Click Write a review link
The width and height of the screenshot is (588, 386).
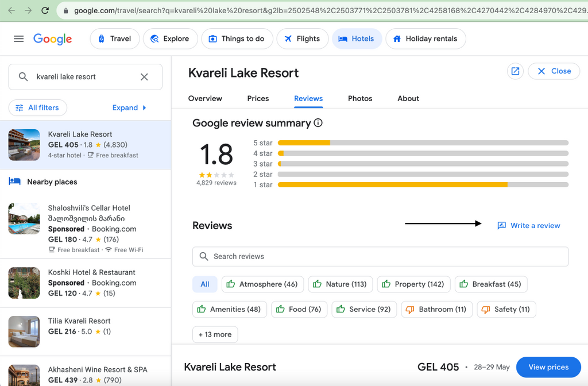click(529, 225)
